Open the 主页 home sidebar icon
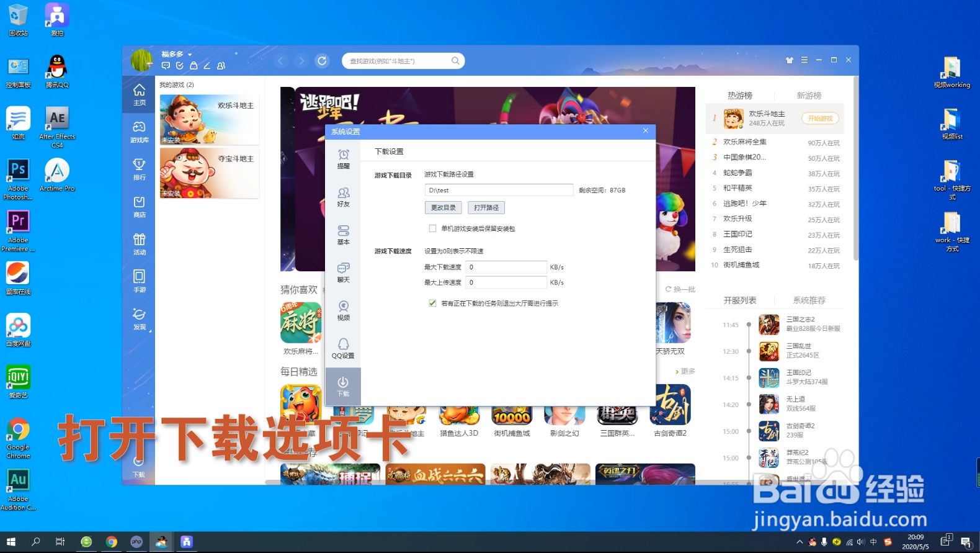 pyautogui.click(x=139, y=94)
